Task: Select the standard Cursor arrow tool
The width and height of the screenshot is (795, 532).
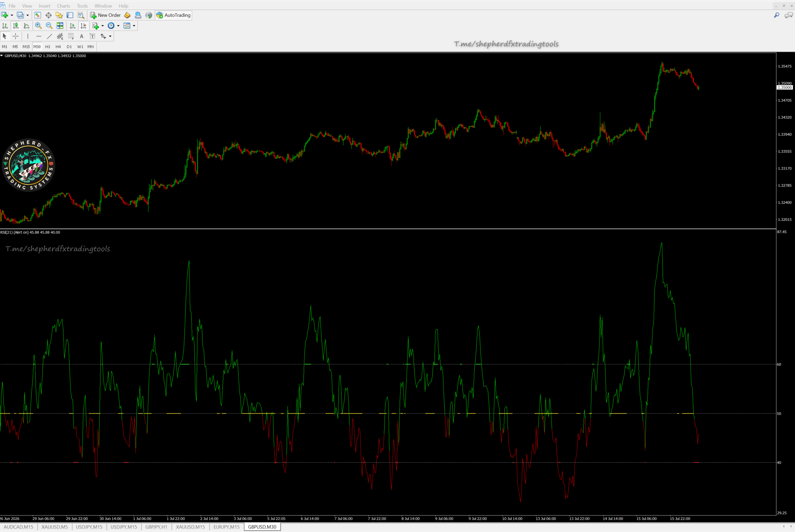Action: coord(5,36)
